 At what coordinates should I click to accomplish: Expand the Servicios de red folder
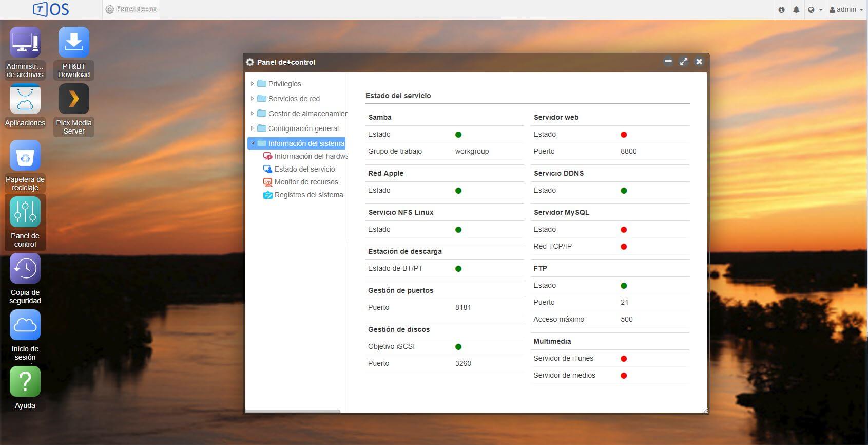pos(252,99)
